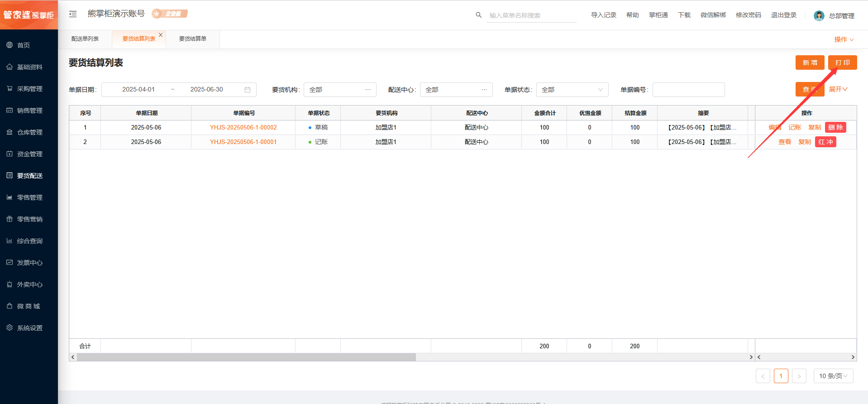Image resolution: width=868 pixels, height=404 pixels.
Task: Click the enterprise edition star badge
Action: tap(170, 14)
